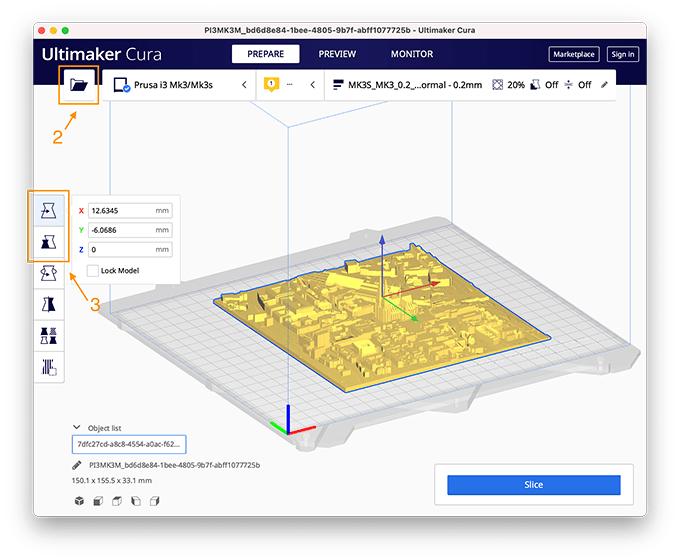Expand the material configuration chevron

pyautogui.click(x=313, y=85)
